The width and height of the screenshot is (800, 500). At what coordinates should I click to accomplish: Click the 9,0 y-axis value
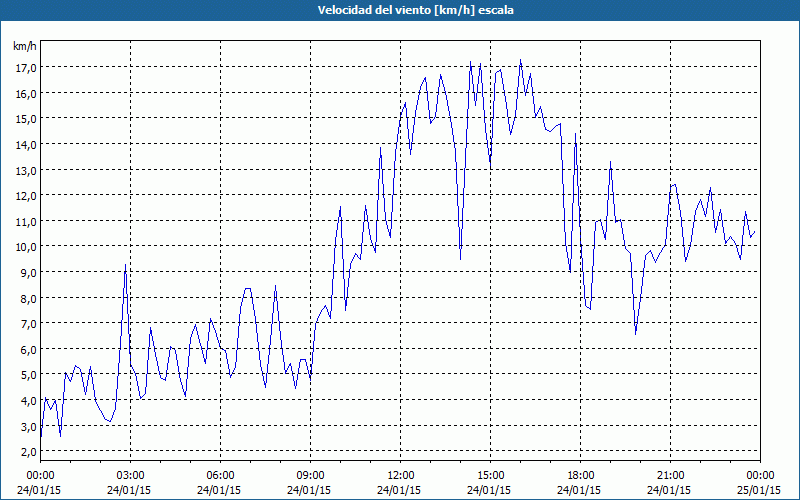(27, 272)
